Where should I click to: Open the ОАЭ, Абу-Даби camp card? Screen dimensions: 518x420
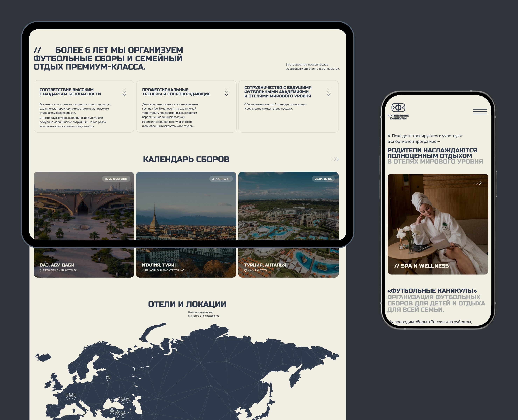(x=84, y=225)
